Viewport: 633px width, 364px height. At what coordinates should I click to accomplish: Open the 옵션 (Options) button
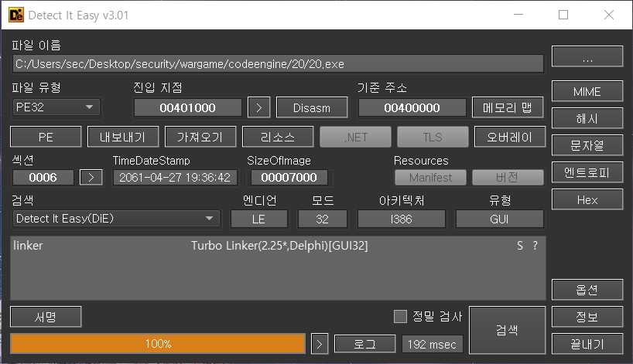coord(587,290)
